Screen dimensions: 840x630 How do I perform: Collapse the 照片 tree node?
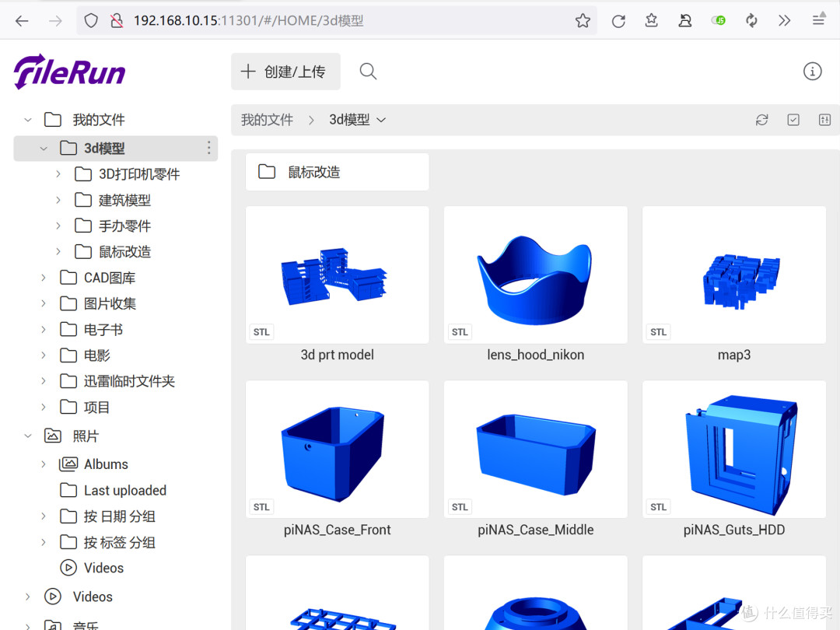click(x=28, y=436)
